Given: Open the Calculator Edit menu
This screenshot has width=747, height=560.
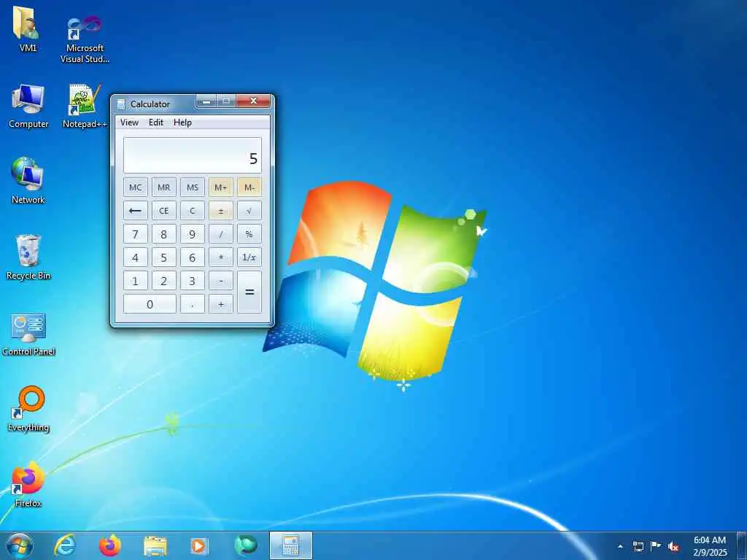Looking at the screenshot, I should (x=156, y=122).
